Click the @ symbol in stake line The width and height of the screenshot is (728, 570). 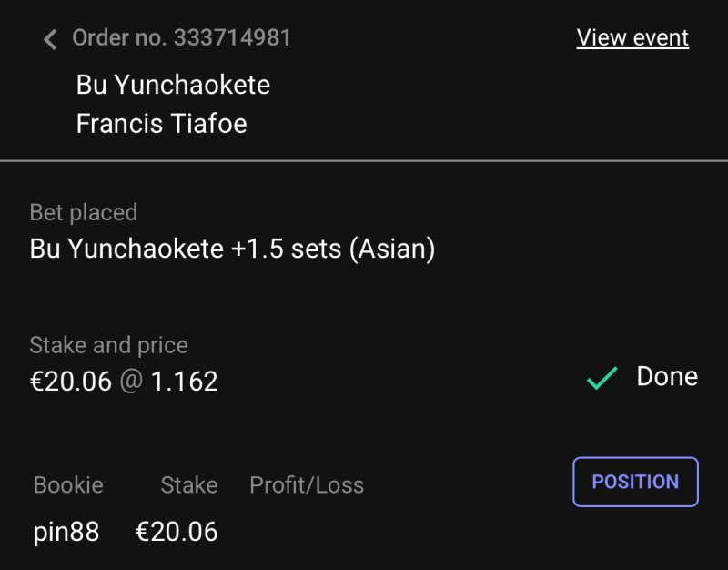pyautogui.click(x=131, y=381)
